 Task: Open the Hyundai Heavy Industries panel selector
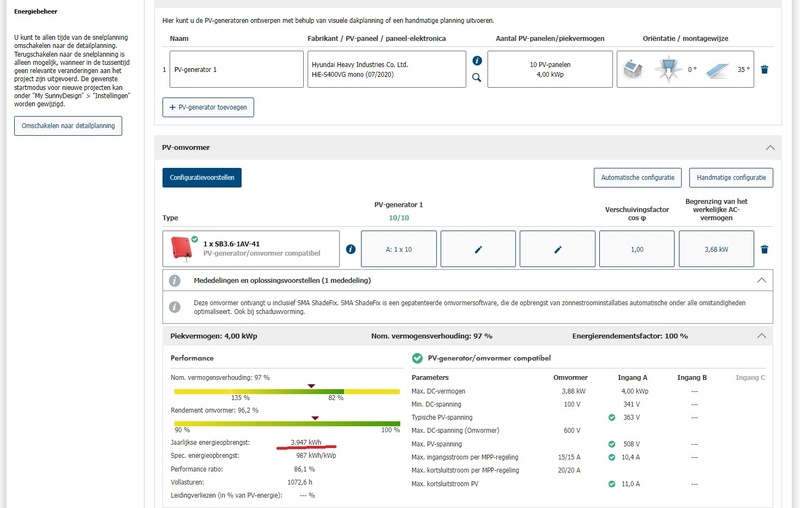pos(387,69)
